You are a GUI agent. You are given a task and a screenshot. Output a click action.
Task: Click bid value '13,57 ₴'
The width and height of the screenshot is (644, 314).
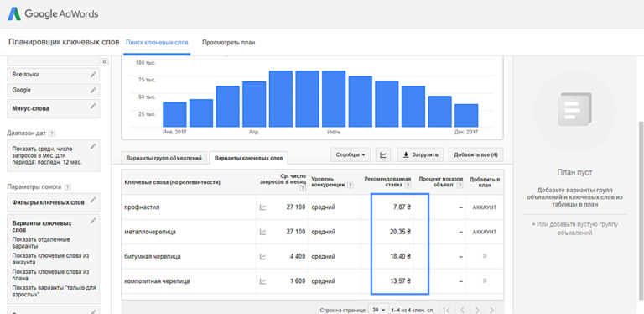(x=400, y=281)
